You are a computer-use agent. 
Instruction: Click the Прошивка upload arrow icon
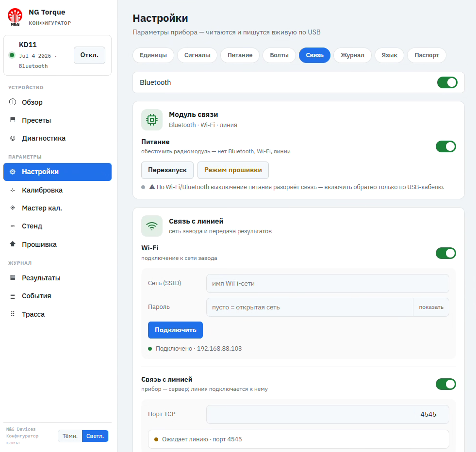pyautogui.click(x=13, y=244)
